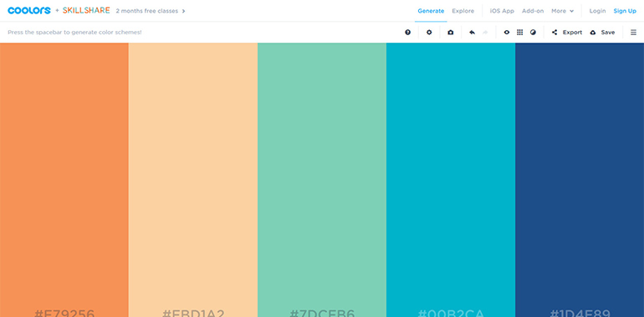
Task: Open the settings gear icon
Action: [x=429, y=32]
